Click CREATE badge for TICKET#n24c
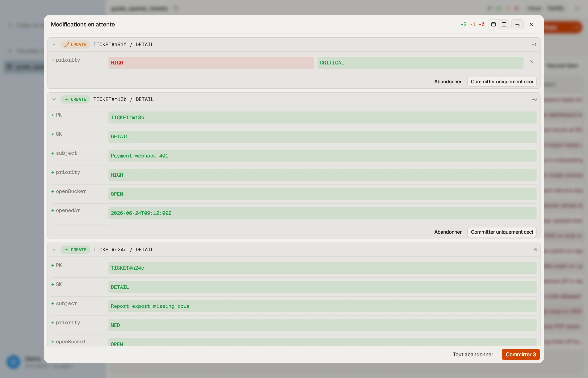 pyautogui.click(x=75, y=250)
